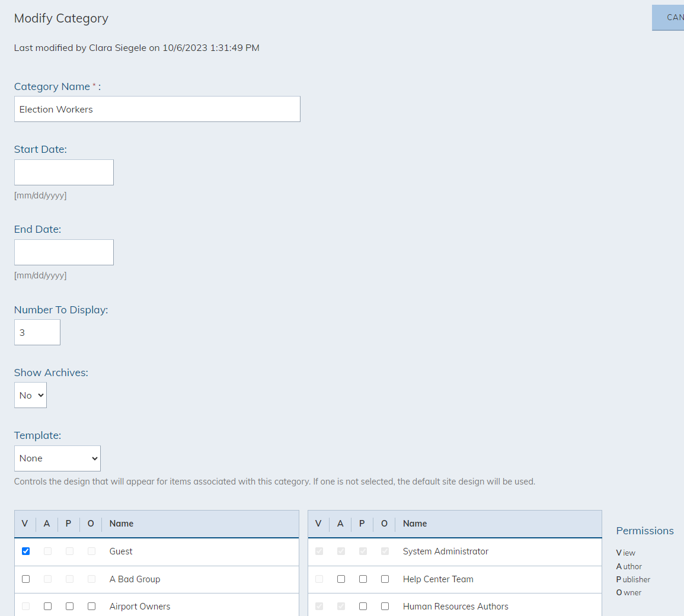Check Owner permission for Airport Owners
The image size is (684, 616).
(91, 606)
